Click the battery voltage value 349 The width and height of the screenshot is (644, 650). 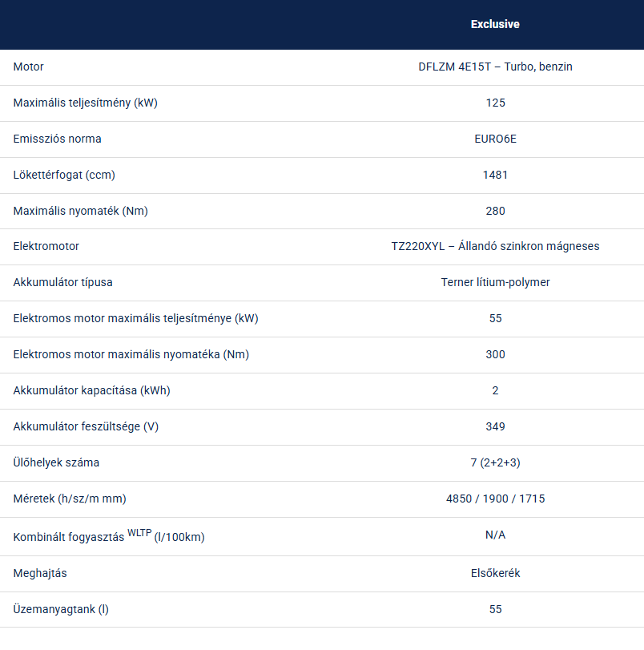[495, 426]
